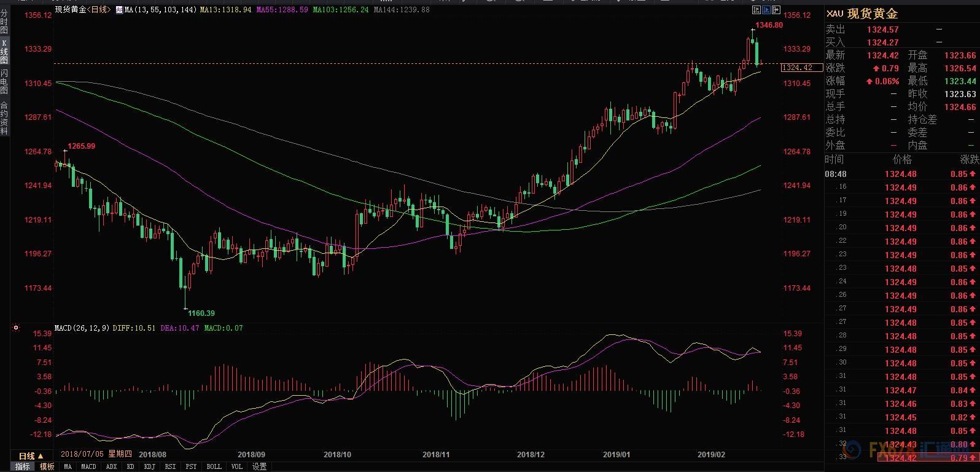Click the MA103:1256.24 legend value
Viewport: 980px width, 472px height.
tap(341, 10)
